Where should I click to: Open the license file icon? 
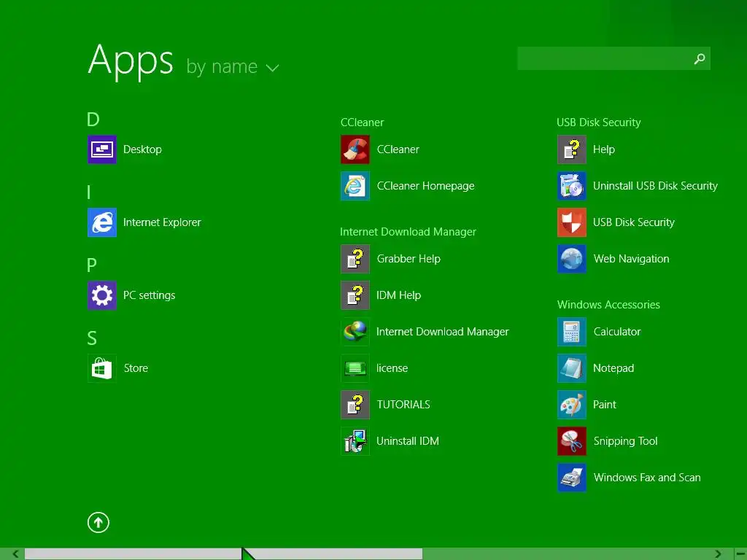coord(355,368)
